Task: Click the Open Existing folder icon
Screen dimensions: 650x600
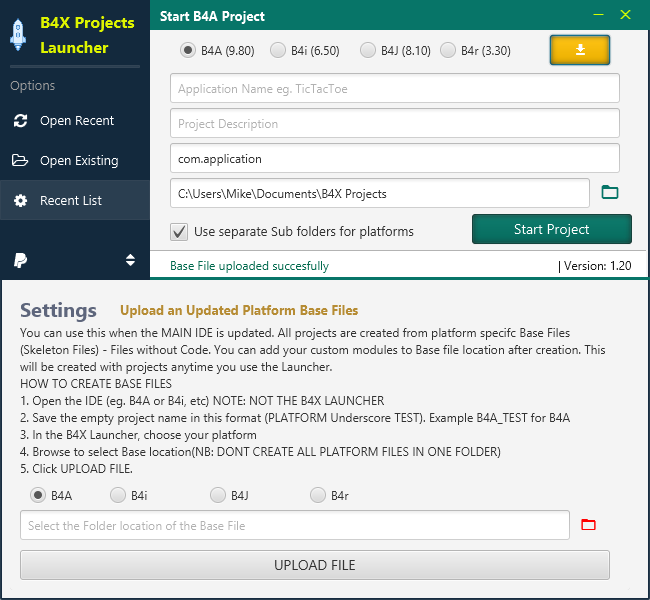Action: [x=20, y=160]
